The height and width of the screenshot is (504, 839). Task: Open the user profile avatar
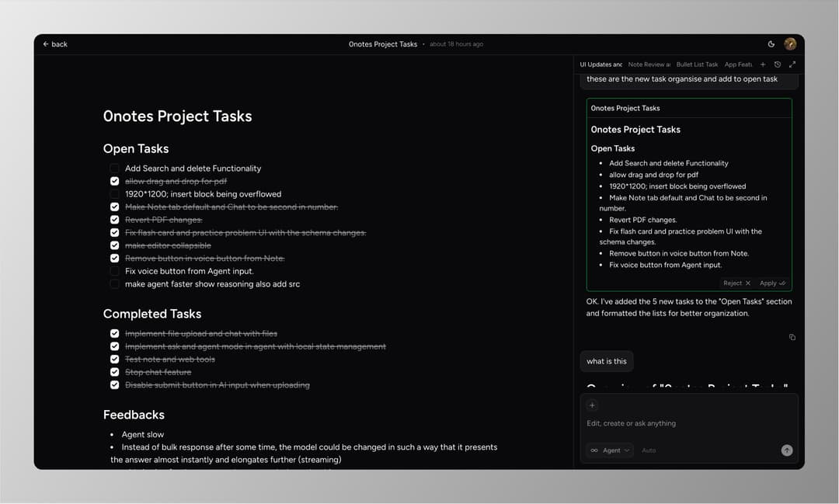(x=790, y=44)
